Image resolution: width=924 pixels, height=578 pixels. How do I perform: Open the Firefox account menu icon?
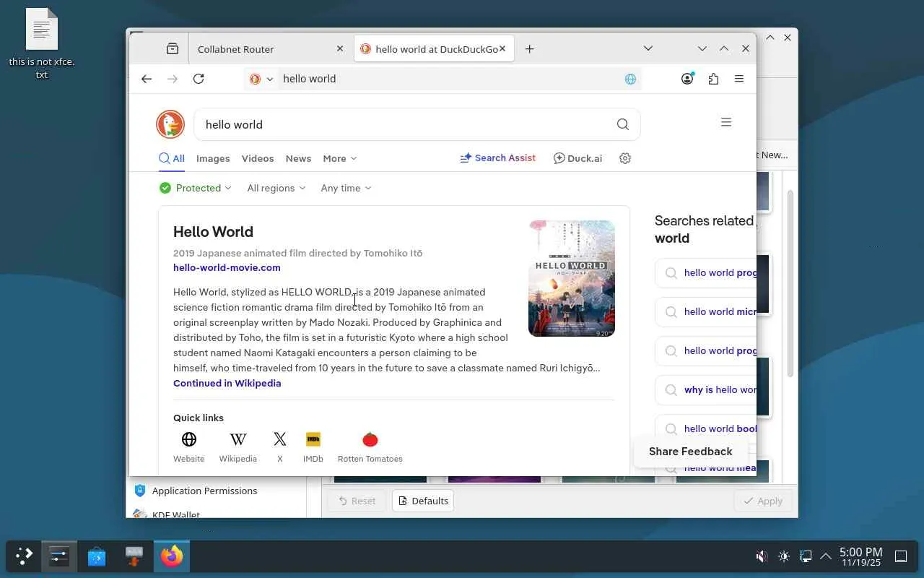[687, 79]
